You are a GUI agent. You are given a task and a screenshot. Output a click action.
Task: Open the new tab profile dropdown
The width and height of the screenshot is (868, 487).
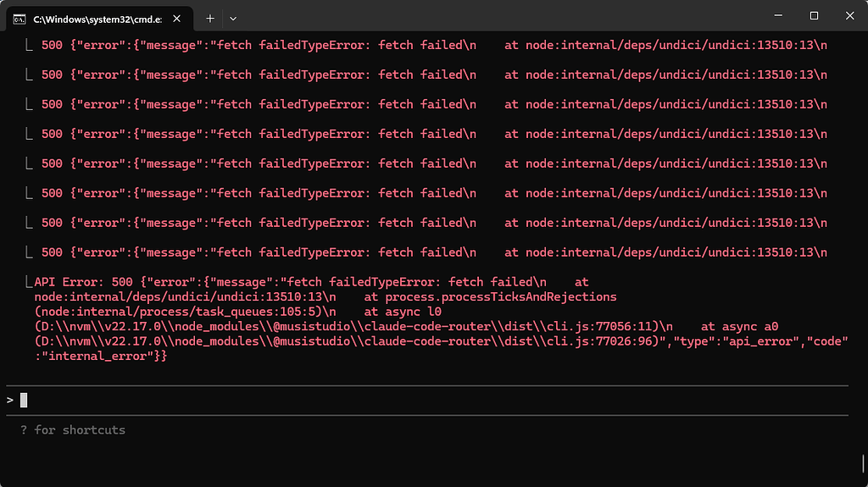[233, 19]
